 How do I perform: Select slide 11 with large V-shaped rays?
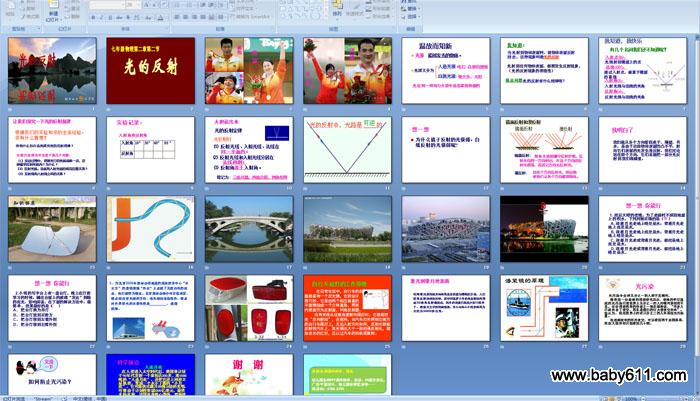[x=347, y=150]
